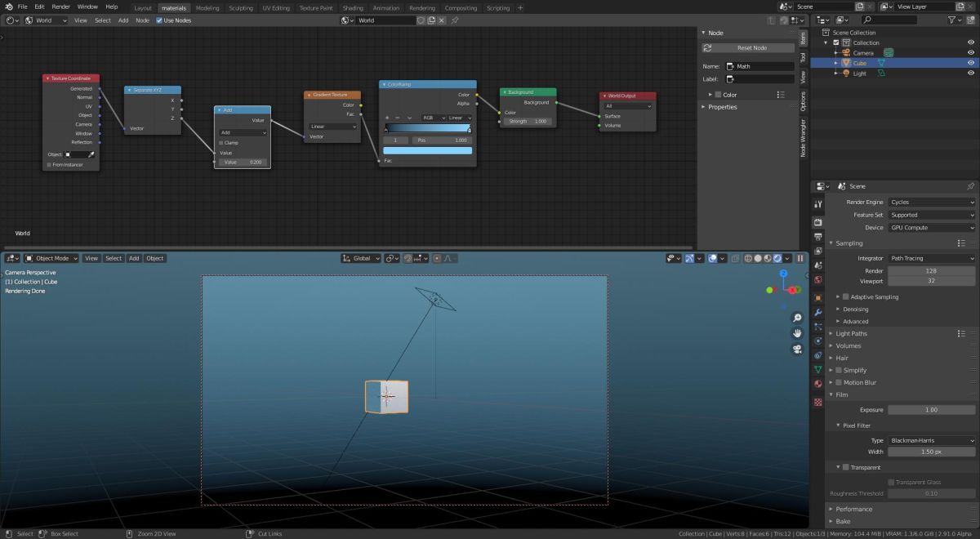The height and width of the screenshot is (539, 980).
Task: Click Reset Node button
Action: 747,47
